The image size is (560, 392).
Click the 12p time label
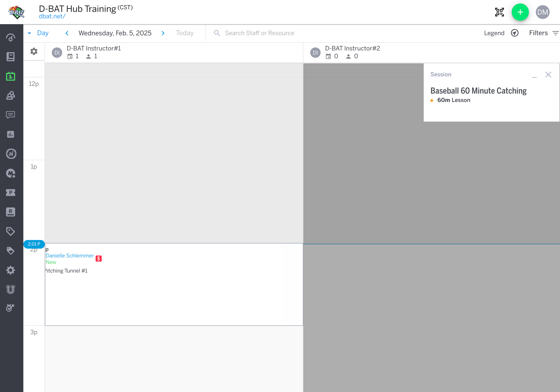[34, 84]
